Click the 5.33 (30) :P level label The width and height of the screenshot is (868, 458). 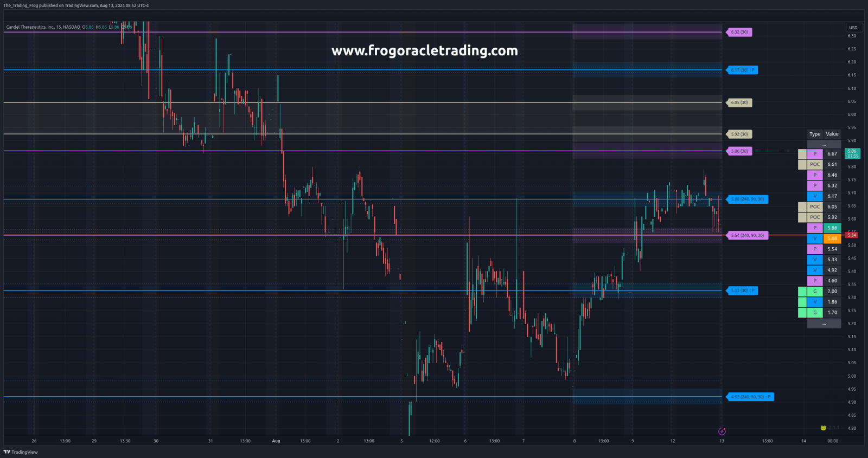pyautogui.click(x=742, y=291)
